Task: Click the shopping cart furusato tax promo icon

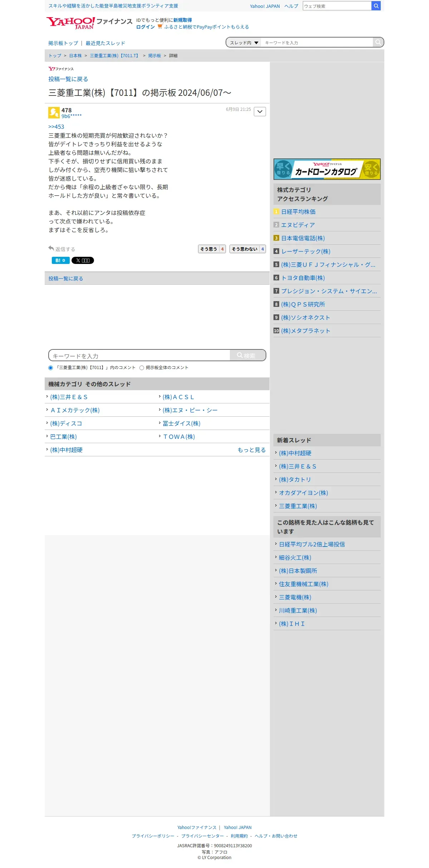Action: pos(160,26)
